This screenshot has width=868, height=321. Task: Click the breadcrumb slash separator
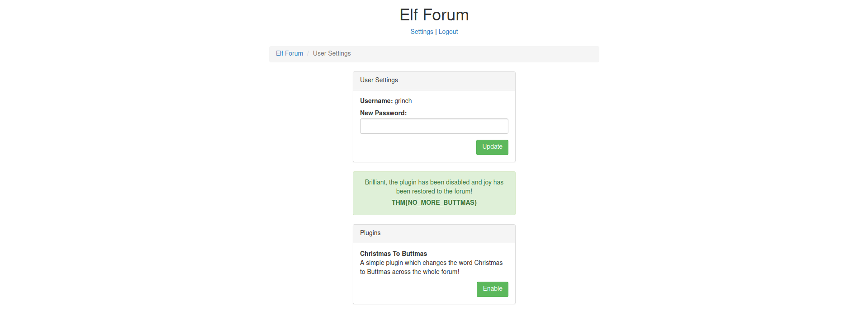tap(308, 53)
